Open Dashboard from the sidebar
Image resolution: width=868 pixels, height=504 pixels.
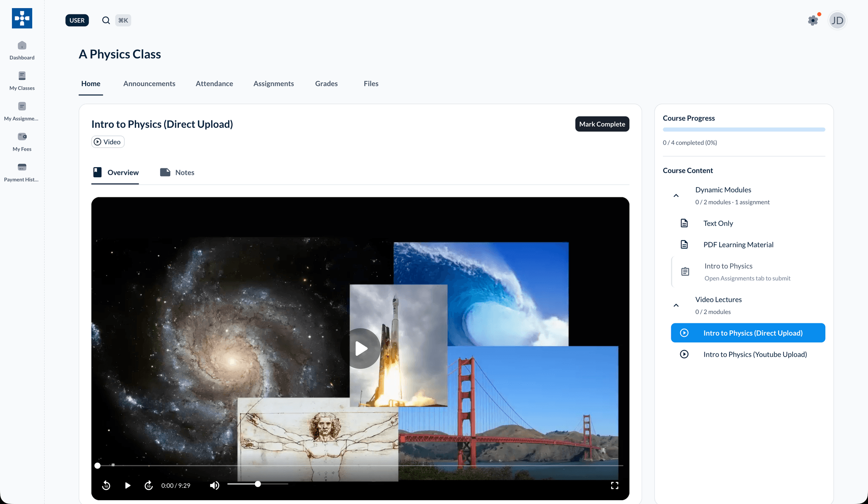click(x=22, y=50)
